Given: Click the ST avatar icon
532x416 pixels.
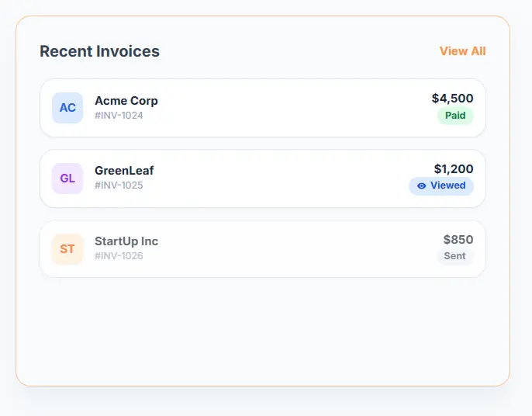Looking at the screenshot, I should 67,249.
